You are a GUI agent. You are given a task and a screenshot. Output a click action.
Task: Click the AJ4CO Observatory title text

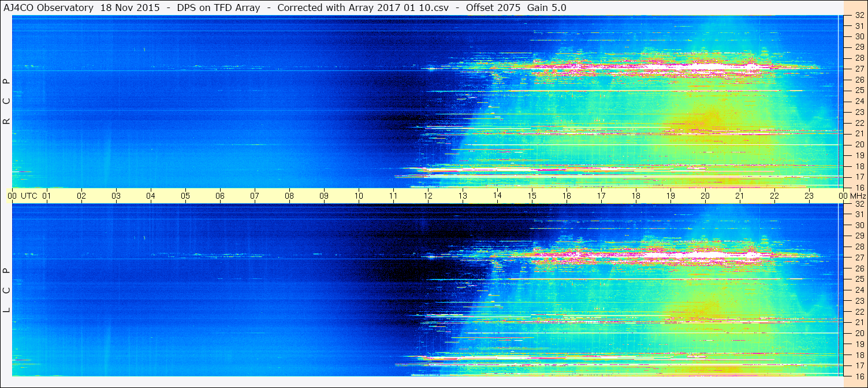point(49,8)
